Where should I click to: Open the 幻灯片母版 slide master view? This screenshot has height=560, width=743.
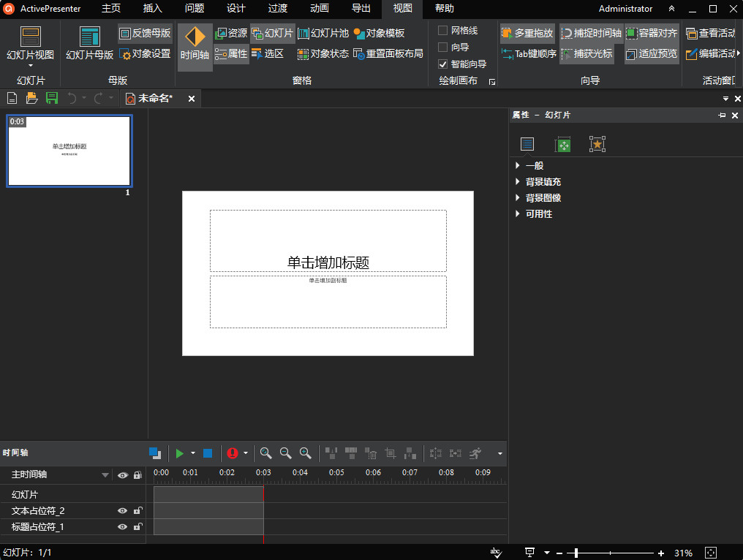(89, 44)
